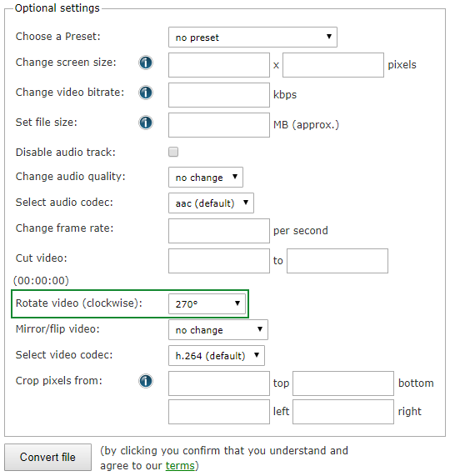Open the Select audio codec dropdown
The image size is (450, 476).
click(x=211, y=203)
